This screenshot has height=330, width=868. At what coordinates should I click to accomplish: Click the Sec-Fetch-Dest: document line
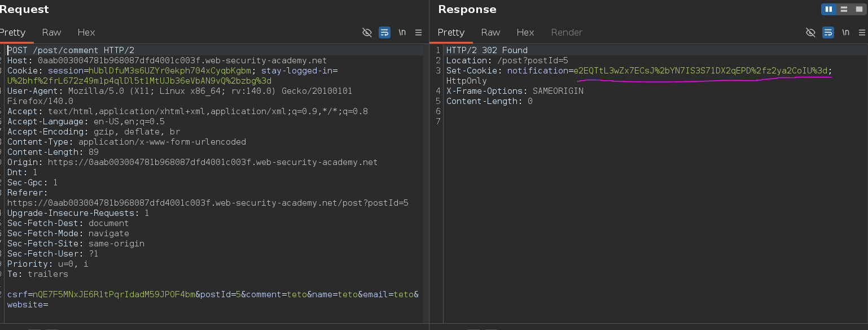click(68, 223)
